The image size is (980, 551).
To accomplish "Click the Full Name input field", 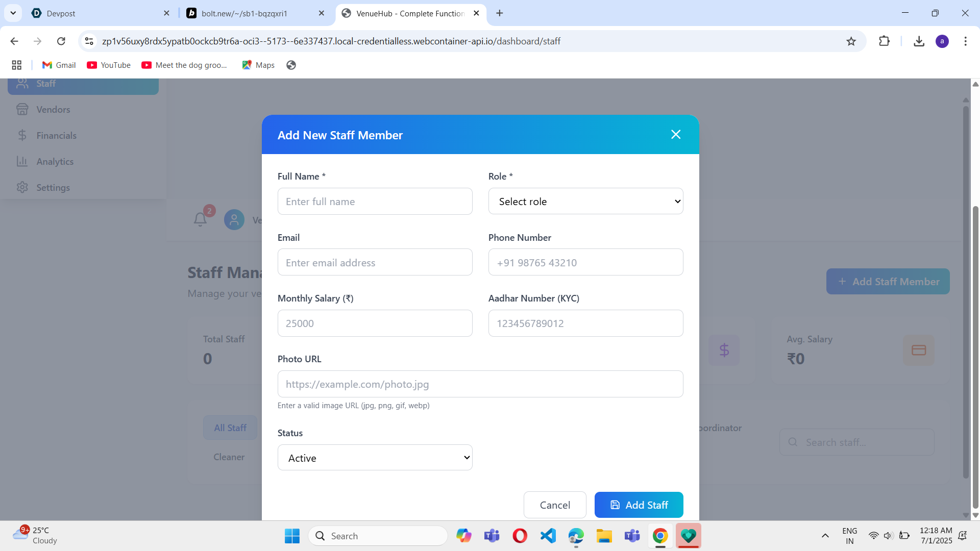I will point(375,201).
